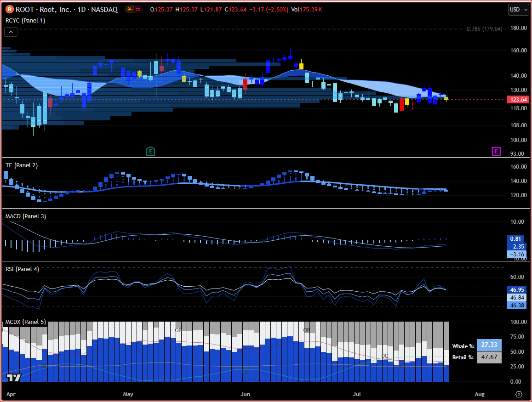Click the Close value C123.64
The image size is (532, 402).
click(x=235, y=10)
